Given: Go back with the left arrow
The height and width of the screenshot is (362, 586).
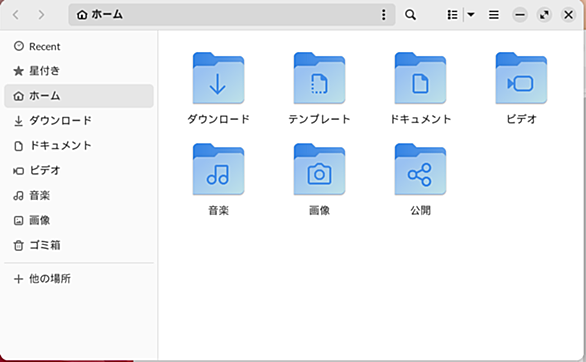Looking at the screenshot, I should [16, 15].
